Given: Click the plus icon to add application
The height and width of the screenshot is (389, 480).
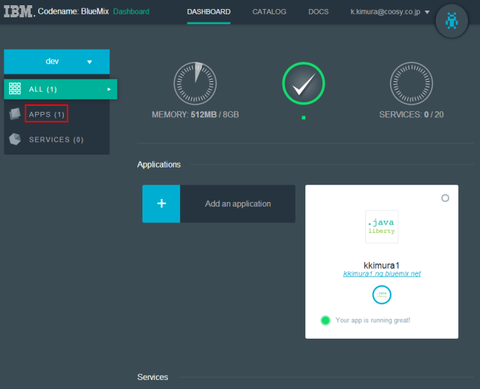Looking at the screenshot, I should click(161, 204).
